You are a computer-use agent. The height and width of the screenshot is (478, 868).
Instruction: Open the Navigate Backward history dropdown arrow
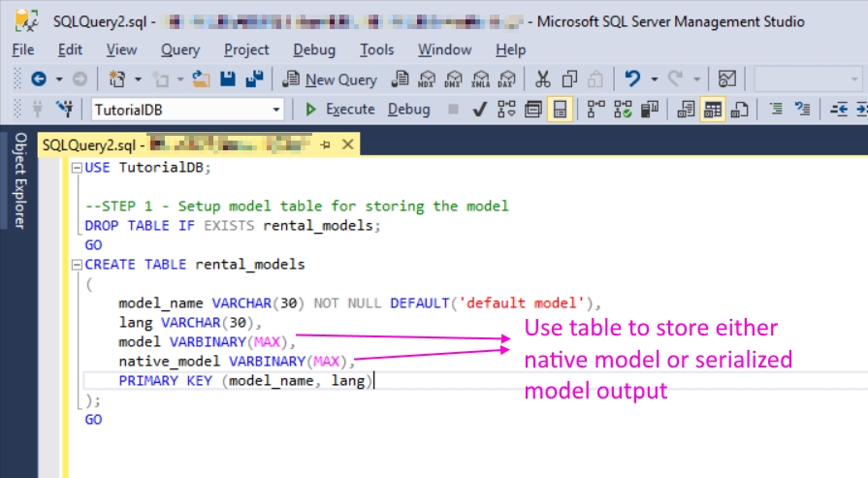[59, 80]
